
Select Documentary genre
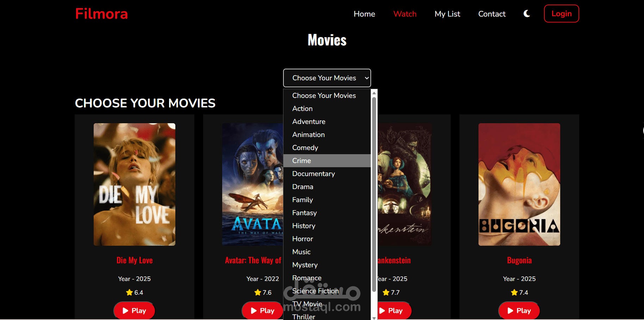pos(327,174)
